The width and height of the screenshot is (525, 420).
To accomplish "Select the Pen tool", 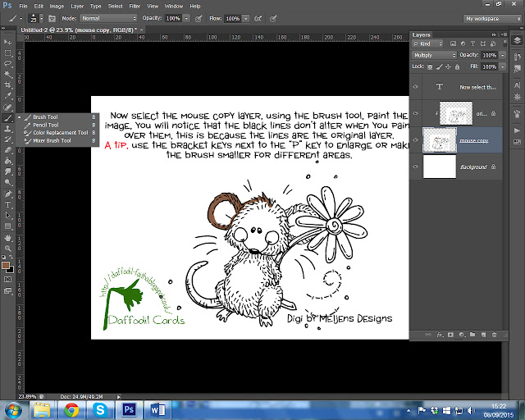I will (x=7, y=194).
